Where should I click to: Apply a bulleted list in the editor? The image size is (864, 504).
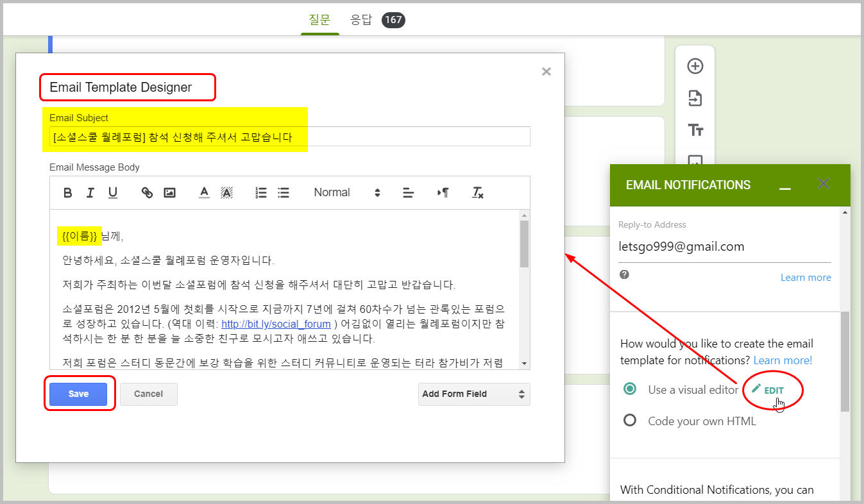click(x=283, y=192)
